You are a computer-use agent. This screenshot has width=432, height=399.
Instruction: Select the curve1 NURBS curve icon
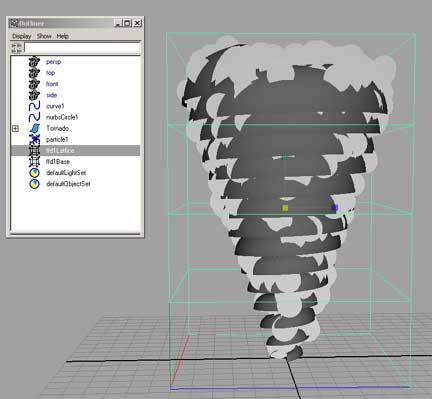[x=34, y=106]
